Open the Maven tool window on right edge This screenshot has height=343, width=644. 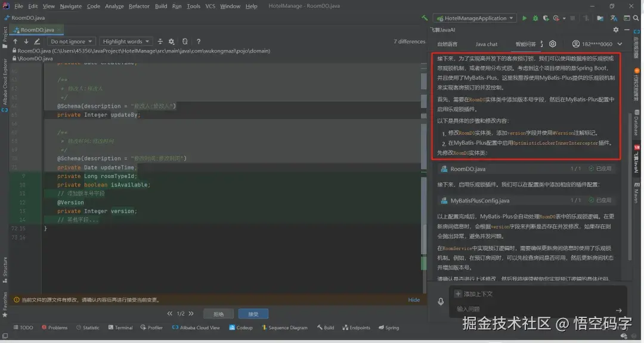tap(637, 192)
